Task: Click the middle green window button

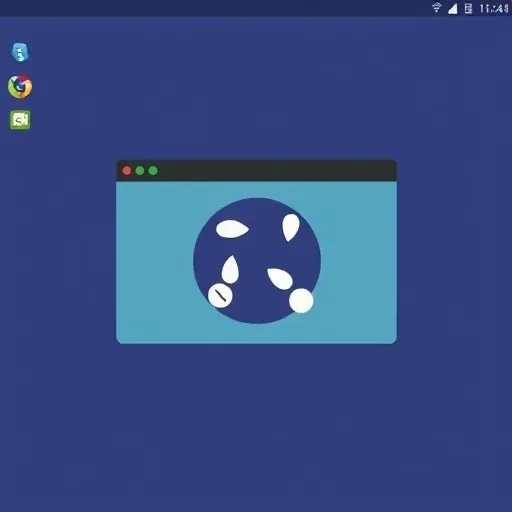Action: pos(140,171)
